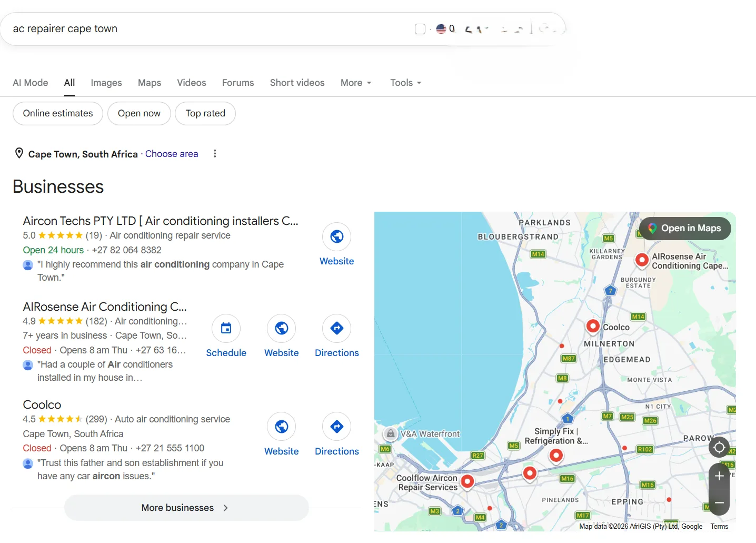Open the map Terms link
The width and height of the screenshot is (756, 543).
[719, 526]
